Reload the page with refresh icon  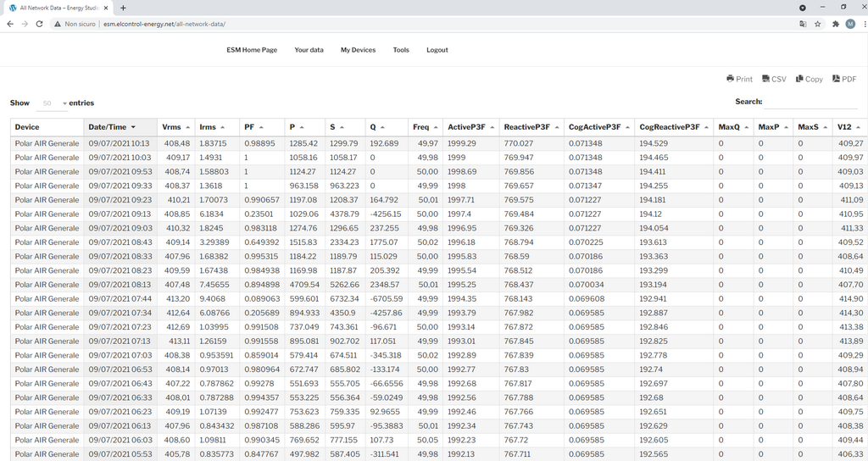(x=39, y=24)
